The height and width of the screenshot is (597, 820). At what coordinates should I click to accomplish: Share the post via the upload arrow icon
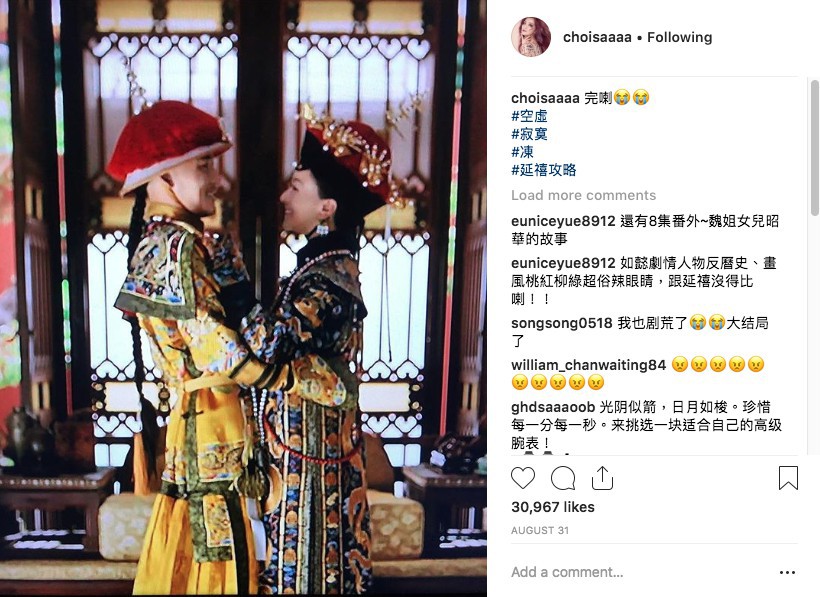602,478
